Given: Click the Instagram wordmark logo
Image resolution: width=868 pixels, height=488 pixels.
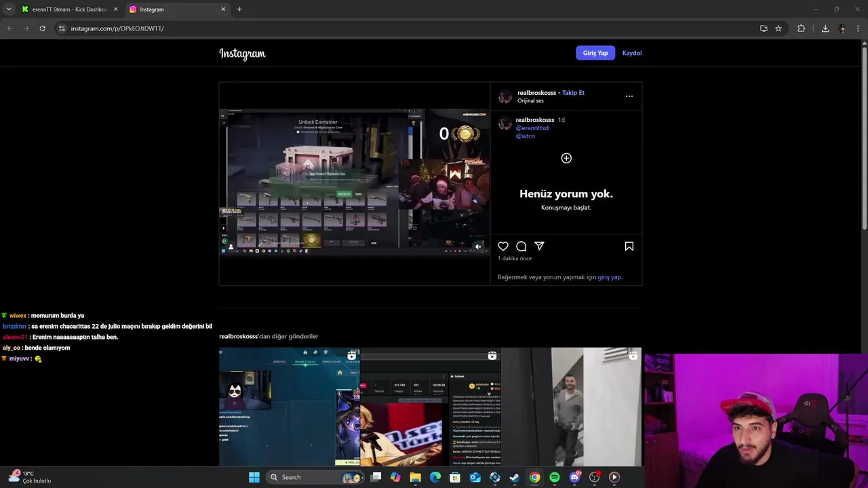Looking at the screenshot, I should click(242, 54).
